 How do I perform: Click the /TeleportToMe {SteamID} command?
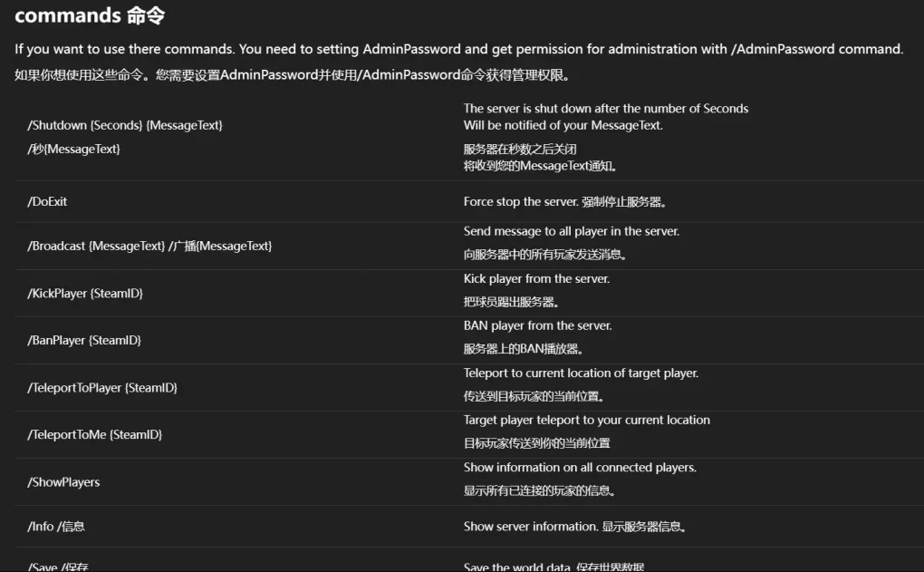[x=95, y=434]
